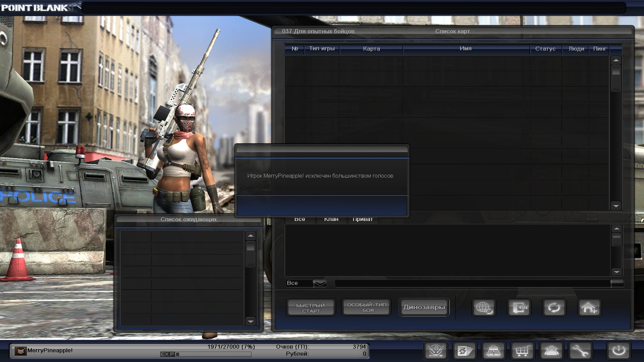Switch to the Приват chat tab
Screen dimensions: 644x362
click(x=363, y=220)
